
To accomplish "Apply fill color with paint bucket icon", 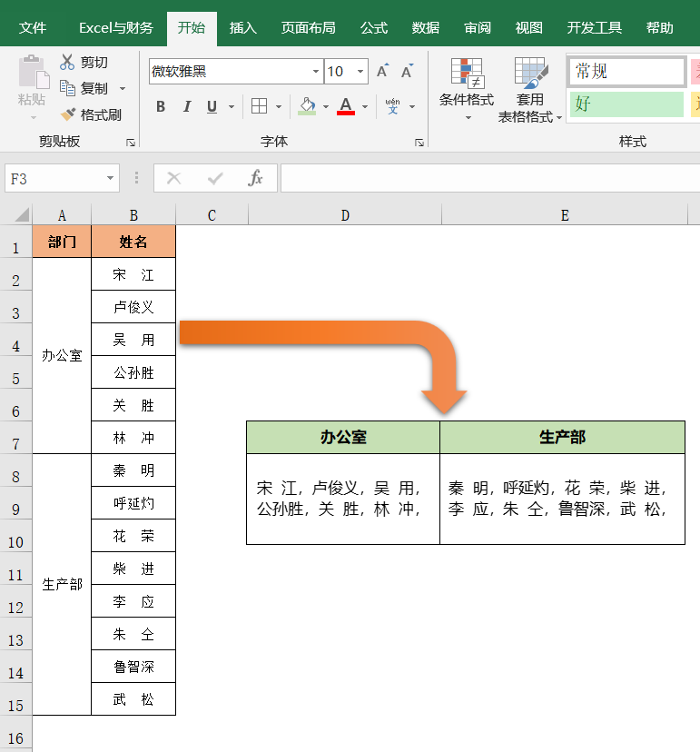I will [x=308, y=106].
